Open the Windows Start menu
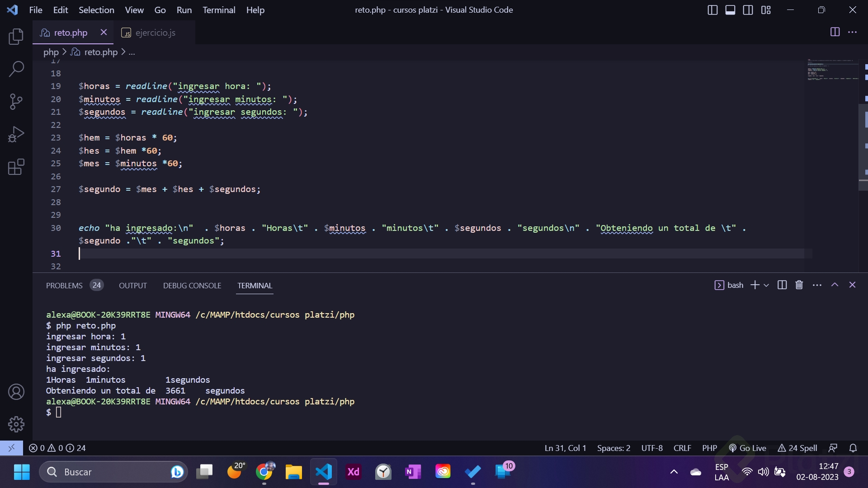 point(21,472)
